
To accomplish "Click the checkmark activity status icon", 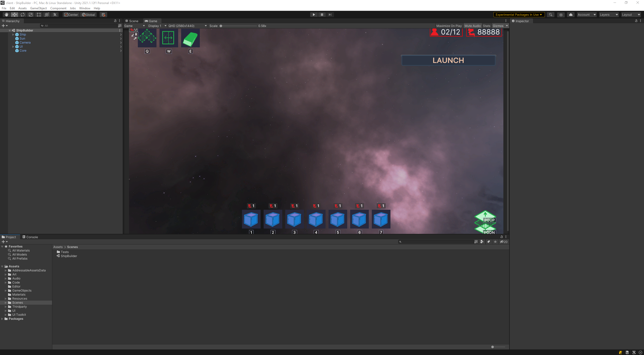I will (640, 352).
